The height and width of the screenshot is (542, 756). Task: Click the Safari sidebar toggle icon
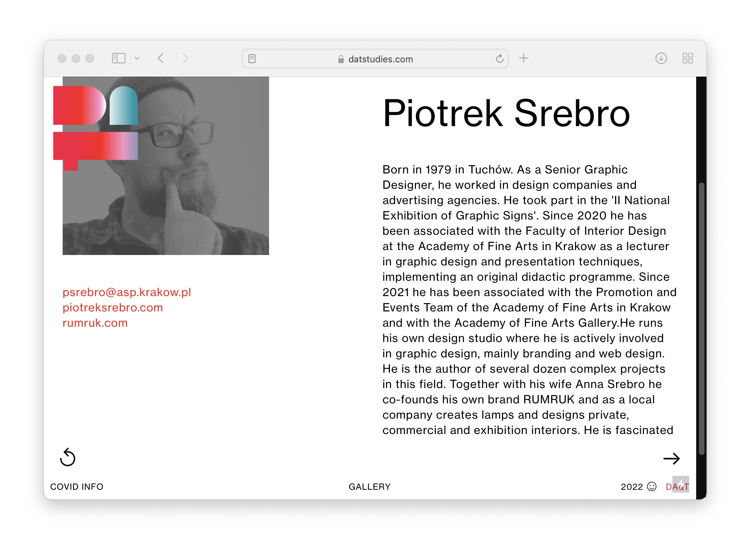118,58
